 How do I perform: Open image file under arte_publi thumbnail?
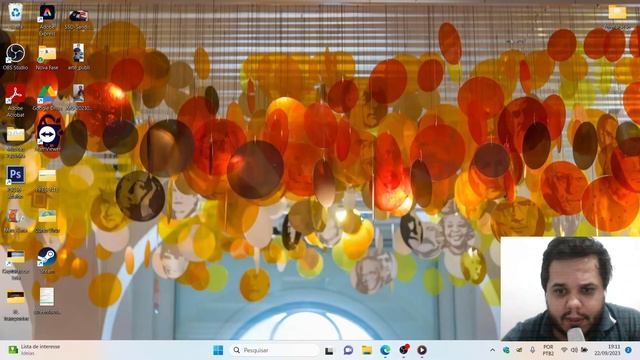78,94
